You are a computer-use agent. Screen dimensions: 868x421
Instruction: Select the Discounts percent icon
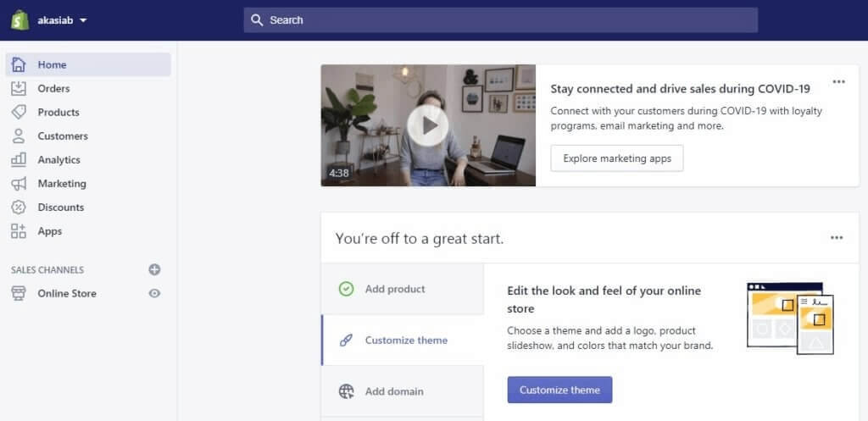click(x=19, y=208)
